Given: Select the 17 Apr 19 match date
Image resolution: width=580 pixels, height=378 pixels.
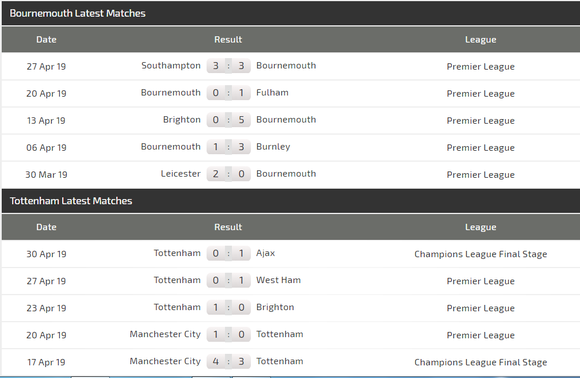Looking at the screenshot, I should tap(46, 362).
